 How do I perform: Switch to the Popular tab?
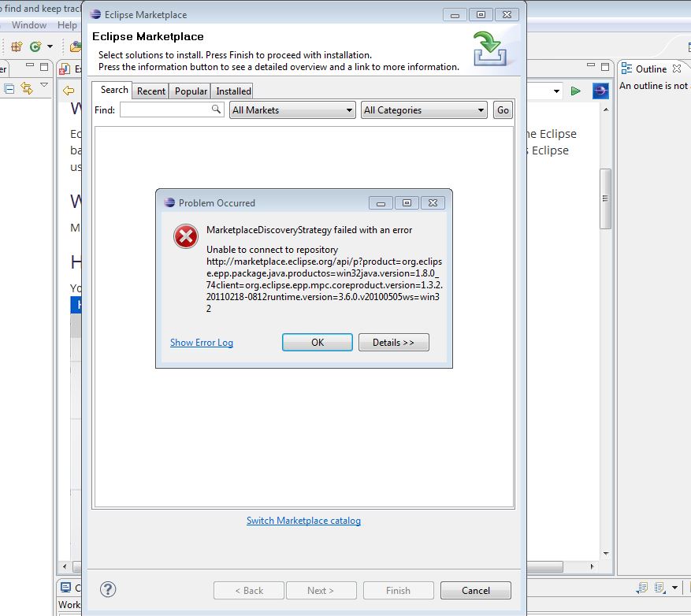click(191, 91)
